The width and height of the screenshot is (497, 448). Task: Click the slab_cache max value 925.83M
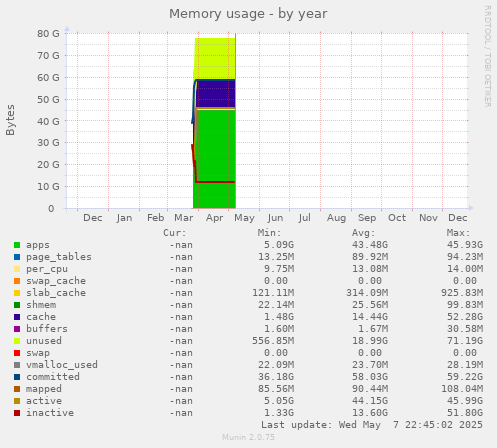[462, 293]
